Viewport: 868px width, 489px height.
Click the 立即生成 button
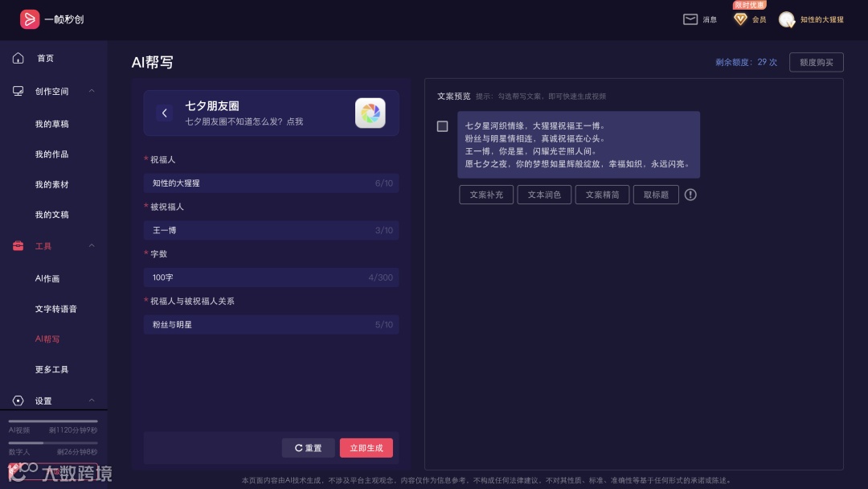[x=366, y=448]
